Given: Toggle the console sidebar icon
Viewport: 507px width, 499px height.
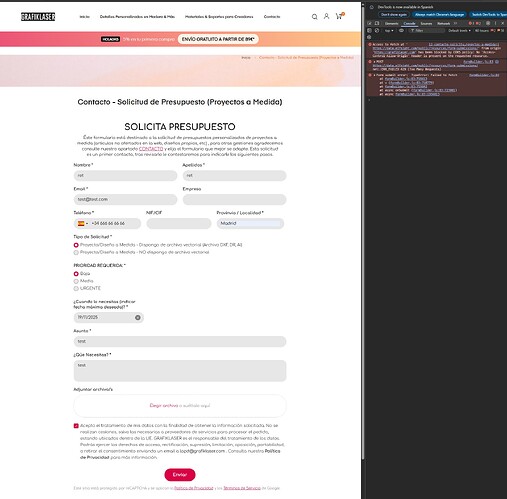Looking at the screenshot, I should 369,30.
